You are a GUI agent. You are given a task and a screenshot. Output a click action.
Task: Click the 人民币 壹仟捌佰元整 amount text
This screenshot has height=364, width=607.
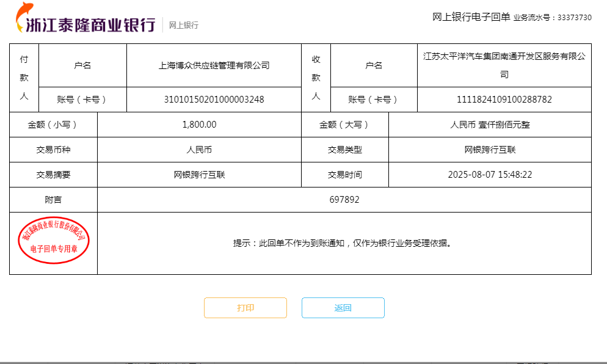[490, 125]
